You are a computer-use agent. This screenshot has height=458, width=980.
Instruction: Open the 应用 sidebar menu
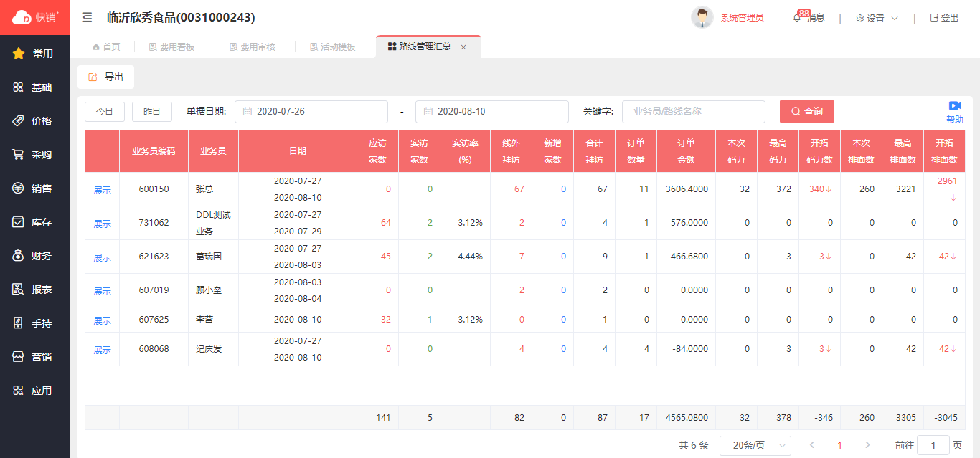pyautogui.click(x=34, y=391)
